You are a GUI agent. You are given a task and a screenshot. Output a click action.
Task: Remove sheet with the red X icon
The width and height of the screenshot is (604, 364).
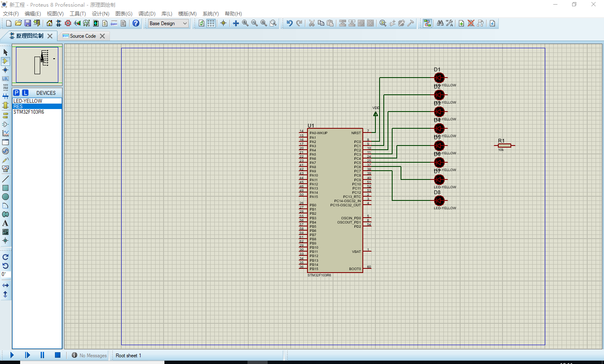pyautogui.click(x=471, y=23)
